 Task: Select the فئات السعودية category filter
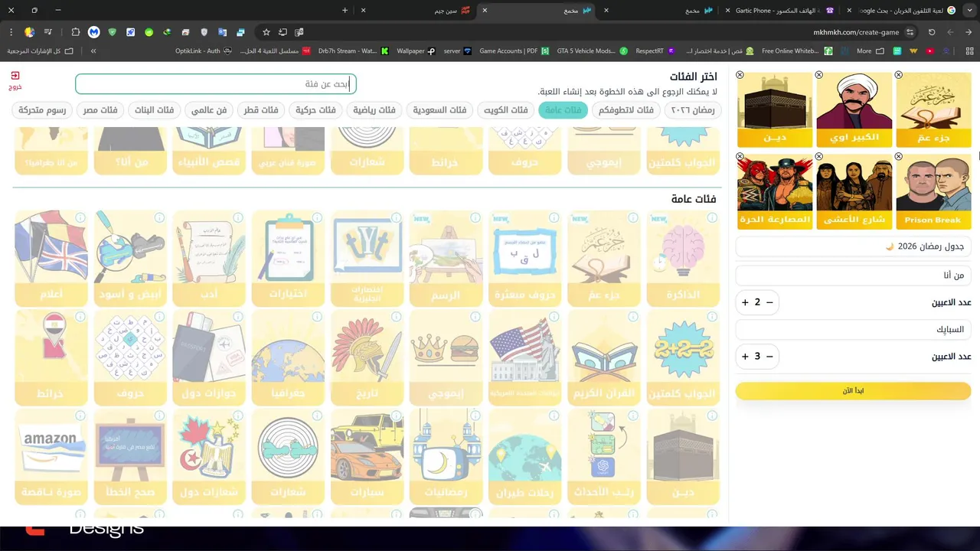click(x=439, y=110)
